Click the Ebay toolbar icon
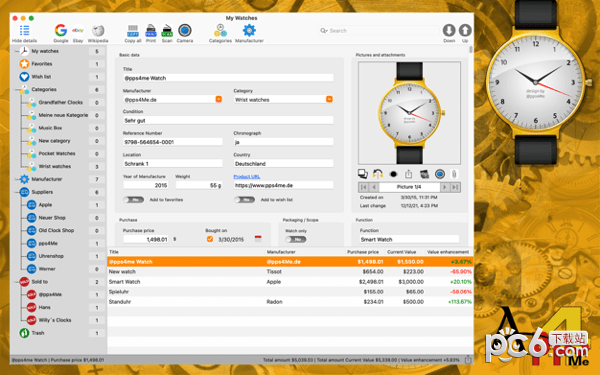 (78, 31)
